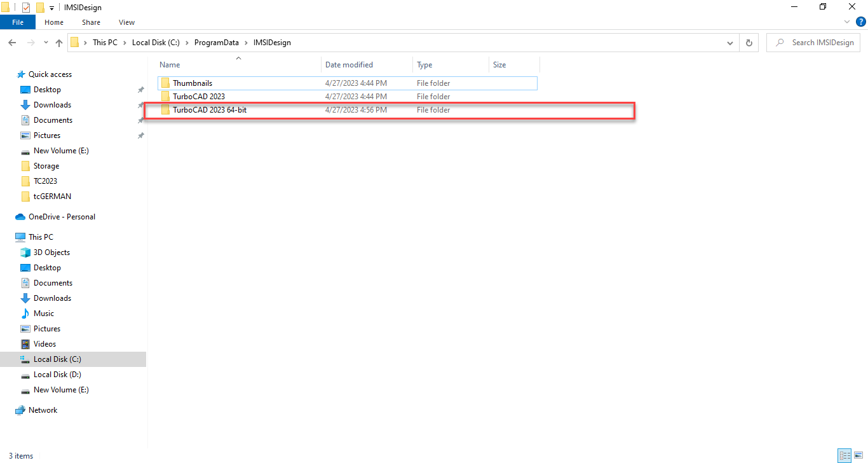868x463 pixels.
Task: Click the Network icon in sidebar
Action: pyautogui.click(x=20, y=410)
